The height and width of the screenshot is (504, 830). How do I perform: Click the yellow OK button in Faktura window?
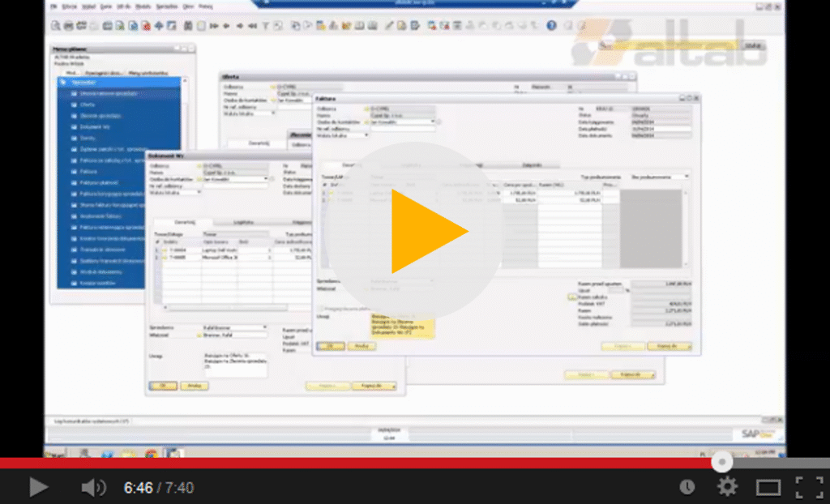click(x=330, y=346)
